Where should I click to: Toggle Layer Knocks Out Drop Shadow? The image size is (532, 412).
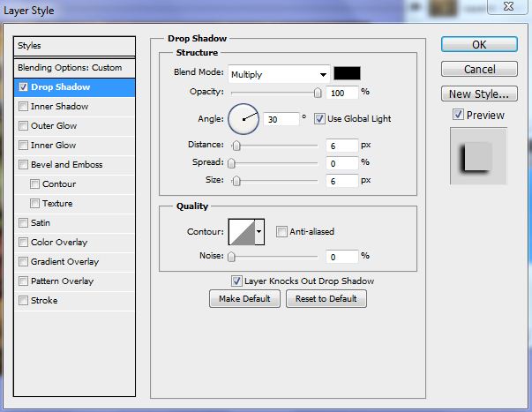point(236,281)
